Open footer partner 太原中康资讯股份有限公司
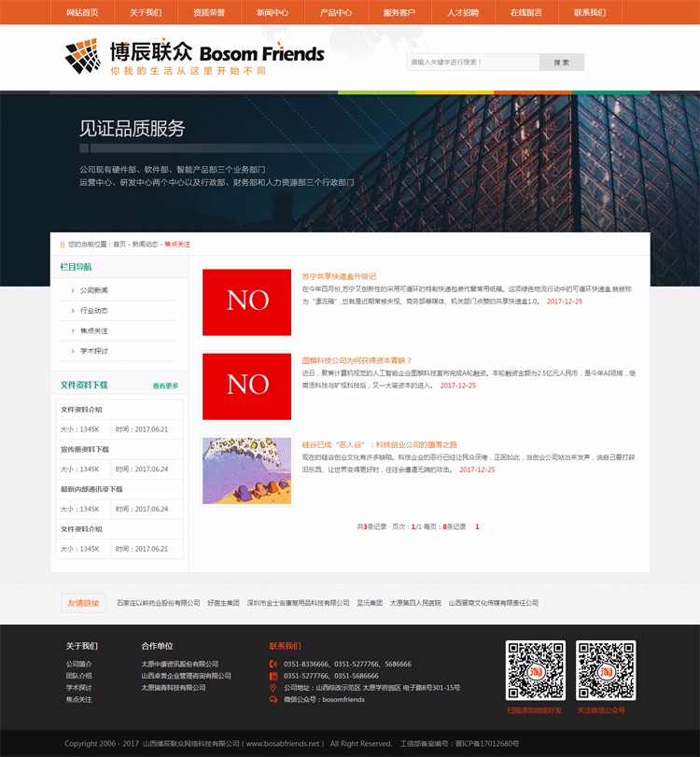The image size is (700, 757). point(179,665)
